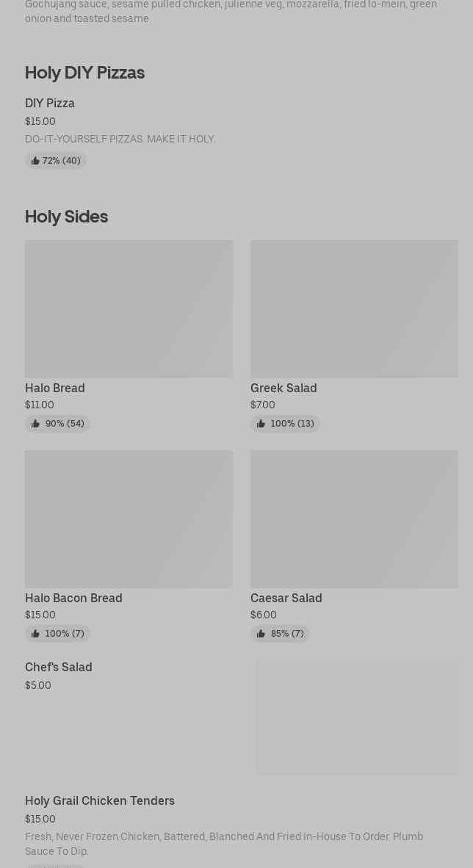Open the DIY Pizza menu item

pos(50,104)
